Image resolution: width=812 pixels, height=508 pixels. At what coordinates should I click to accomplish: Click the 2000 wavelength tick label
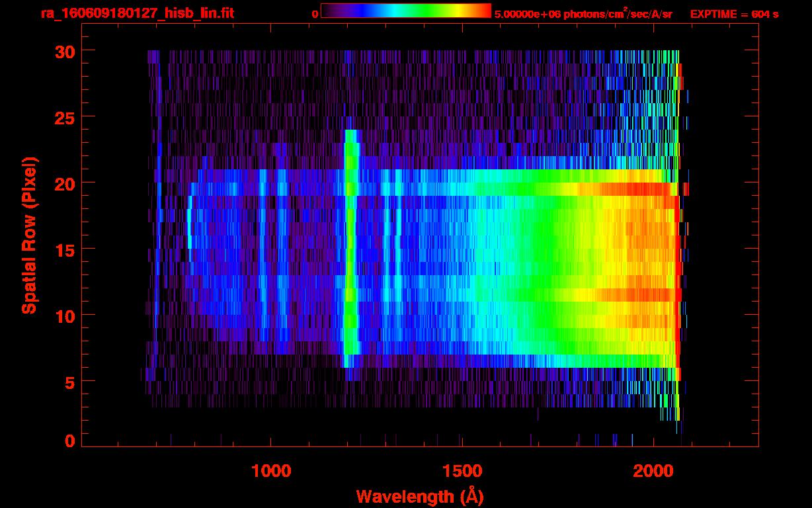pyautogui.click(x=653, y=470)
